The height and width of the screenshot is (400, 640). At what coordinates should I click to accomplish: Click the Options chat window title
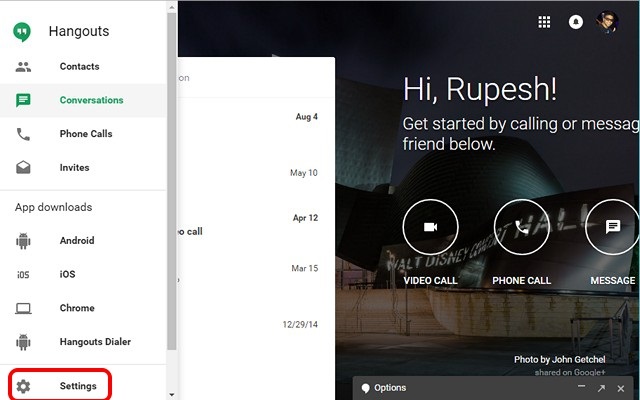[x=390, y=388]
